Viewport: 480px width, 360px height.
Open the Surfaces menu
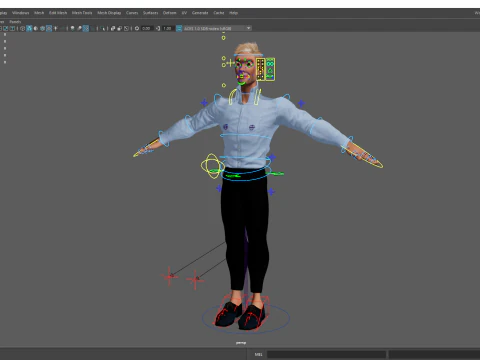point(151,13)
